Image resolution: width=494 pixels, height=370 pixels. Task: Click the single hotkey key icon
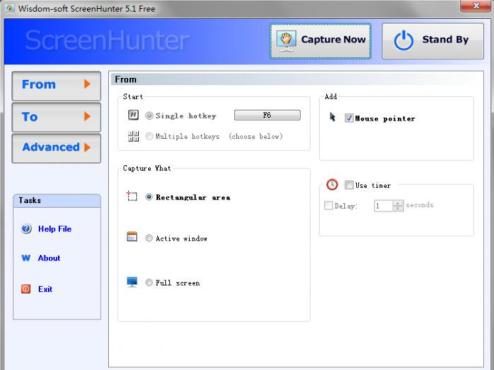(133, 115)
